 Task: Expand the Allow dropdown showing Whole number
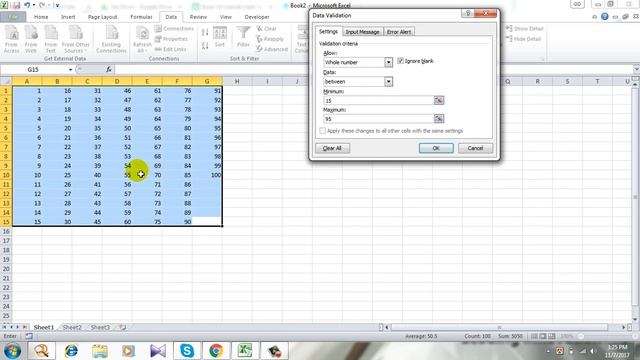click(x=388, y=62)
